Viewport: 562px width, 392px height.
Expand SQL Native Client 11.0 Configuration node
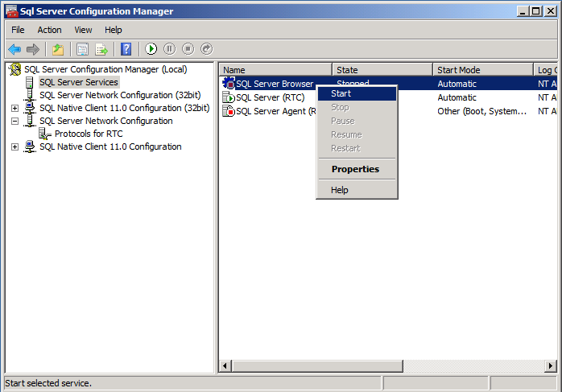[14, 147]
